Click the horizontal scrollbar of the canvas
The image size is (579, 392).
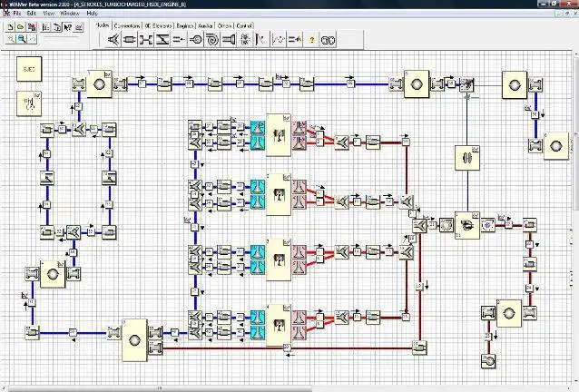(159, 388)
